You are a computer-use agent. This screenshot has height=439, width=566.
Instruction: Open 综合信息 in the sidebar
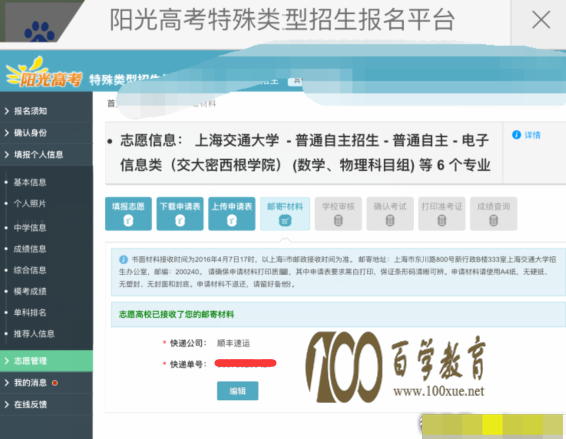point(30,270)
